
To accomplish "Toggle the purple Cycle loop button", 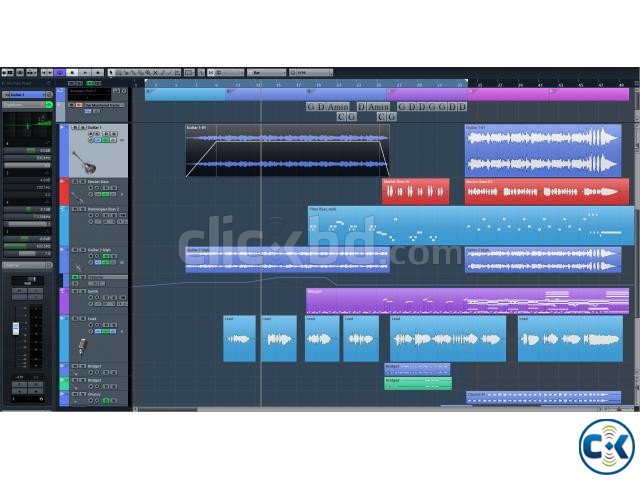I will 60,73.
